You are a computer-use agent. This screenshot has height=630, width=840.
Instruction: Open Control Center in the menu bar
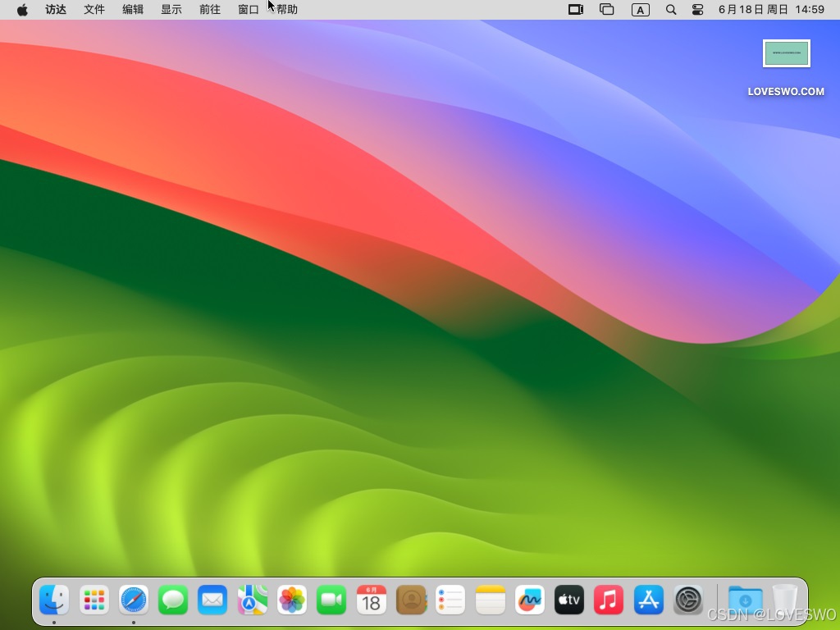tap(697, 10)
